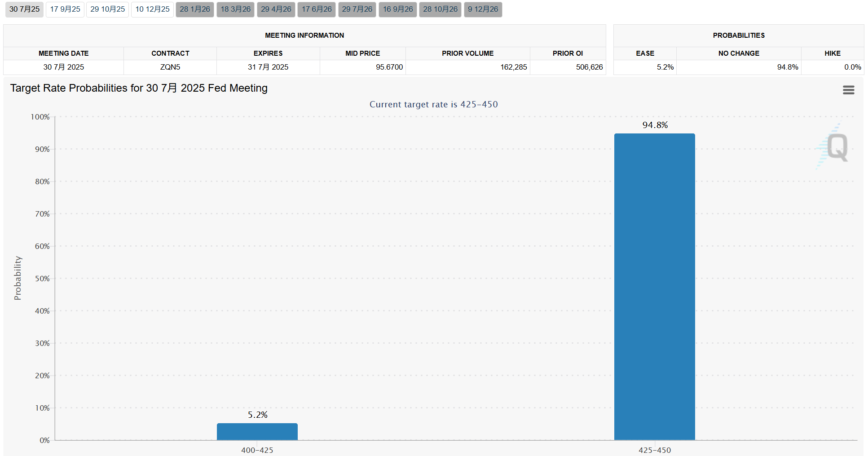Click the 425-450 x-axis label
Image resolution: width=868 pixels, height=456 pixels.
pyautogui.click(x=654, y=450)
